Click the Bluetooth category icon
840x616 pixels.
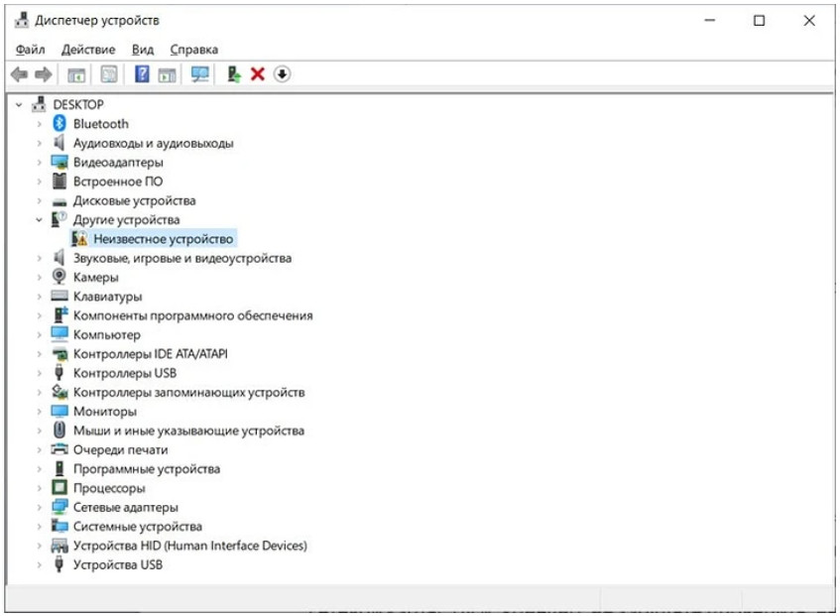(x=59, y=124)
